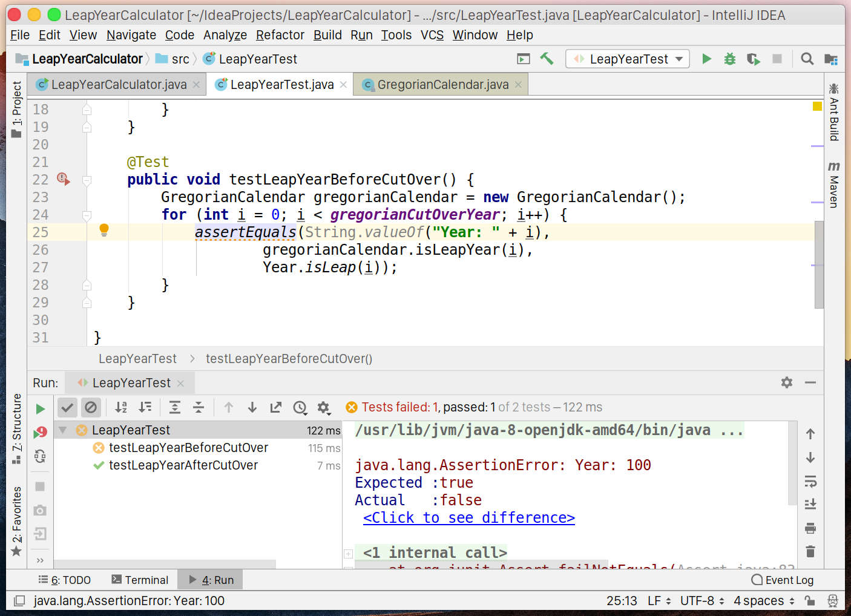
Task: Collapse the LeapYearTest node in test results
Action: (x=63, y=430)
